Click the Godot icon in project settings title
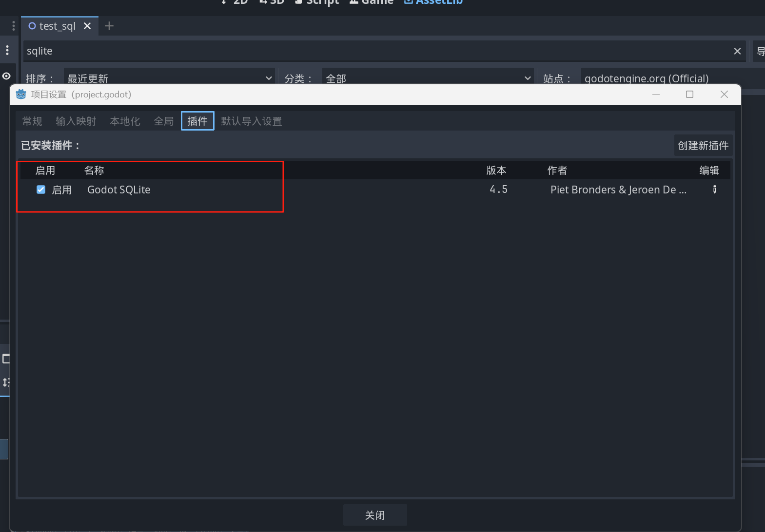The height and width of the screenshot is (532, 765). (21, 94)
